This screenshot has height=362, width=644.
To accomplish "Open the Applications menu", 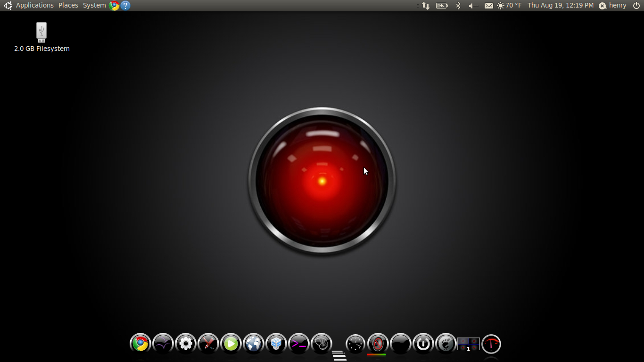I will click(35, 5).
